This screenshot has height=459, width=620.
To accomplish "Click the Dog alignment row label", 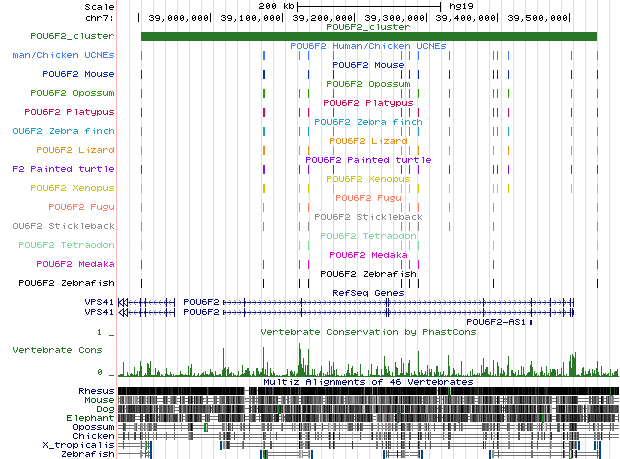I will click(104, 408).
